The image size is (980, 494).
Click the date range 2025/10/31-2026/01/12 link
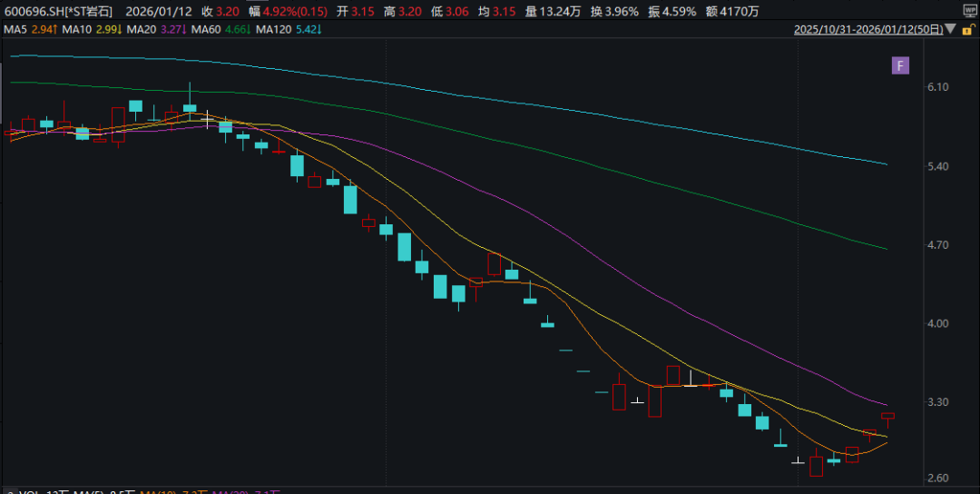867,29
